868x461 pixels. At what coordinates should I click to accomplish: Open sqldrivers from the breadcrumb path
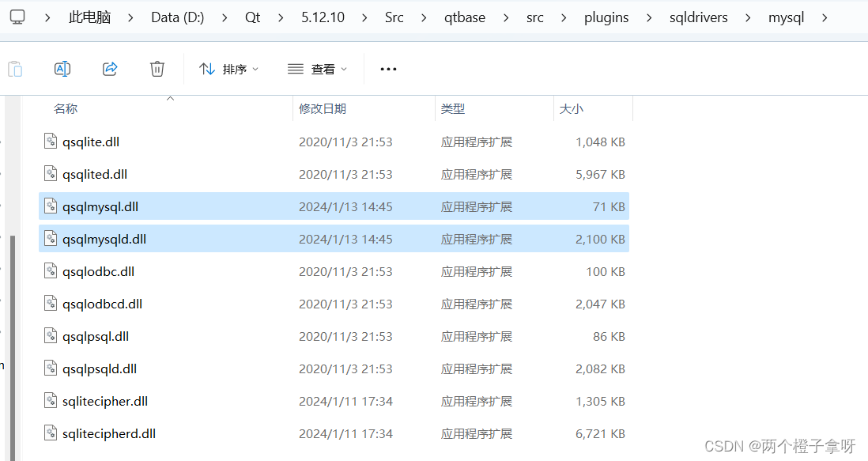tap(699, 16)
